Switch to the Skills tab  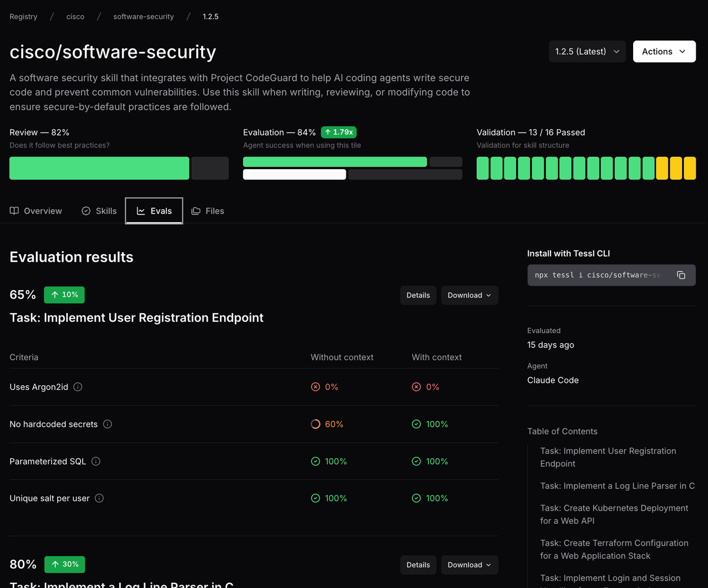coord(99,211)
